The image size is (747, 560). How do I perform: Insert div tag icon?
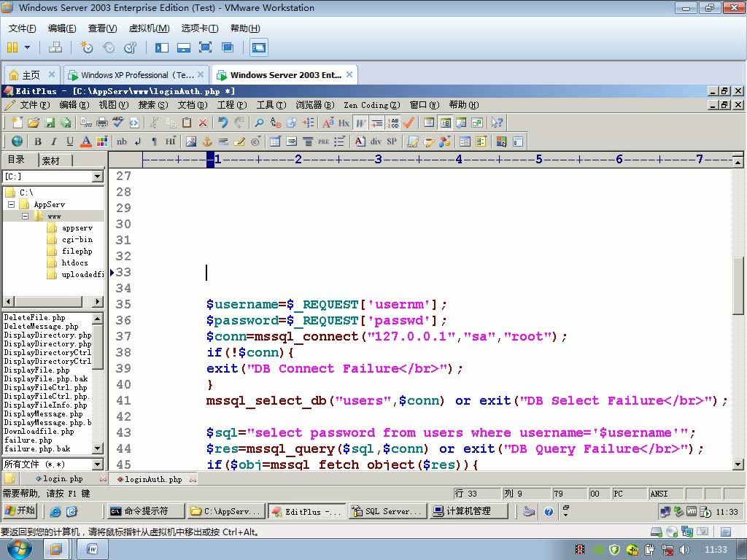[x=376, y=141]
